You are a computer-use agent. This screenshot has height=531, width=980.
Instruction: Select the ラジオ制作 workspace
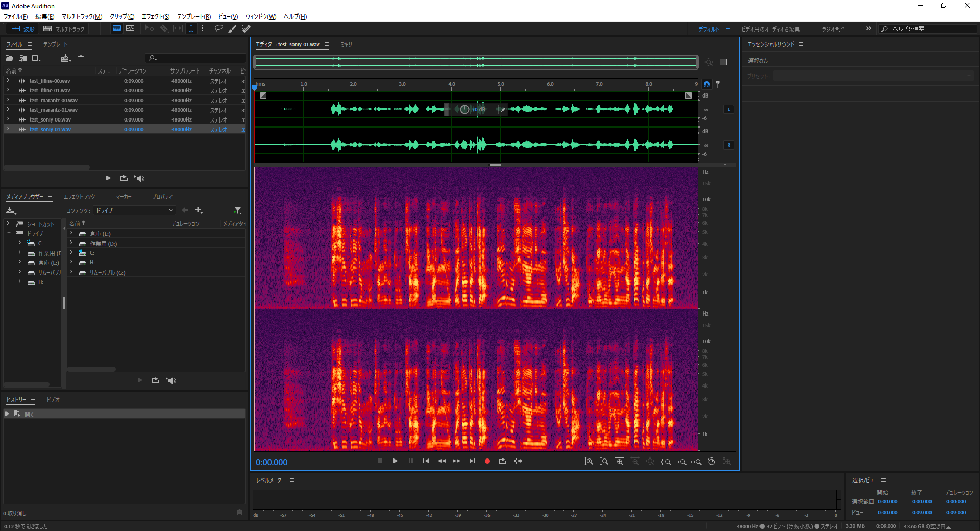tap(834, 29)
